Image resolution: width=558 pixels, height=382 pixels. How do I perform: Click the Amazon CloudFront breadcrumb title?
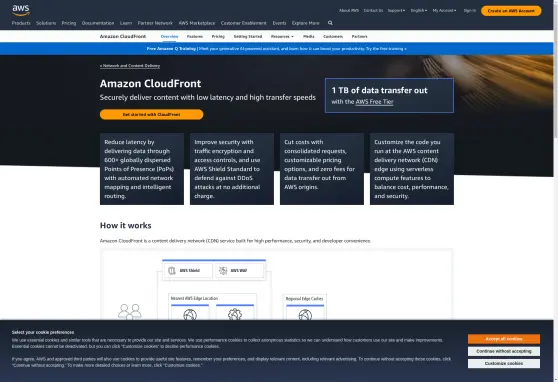[x=123, y=36]
